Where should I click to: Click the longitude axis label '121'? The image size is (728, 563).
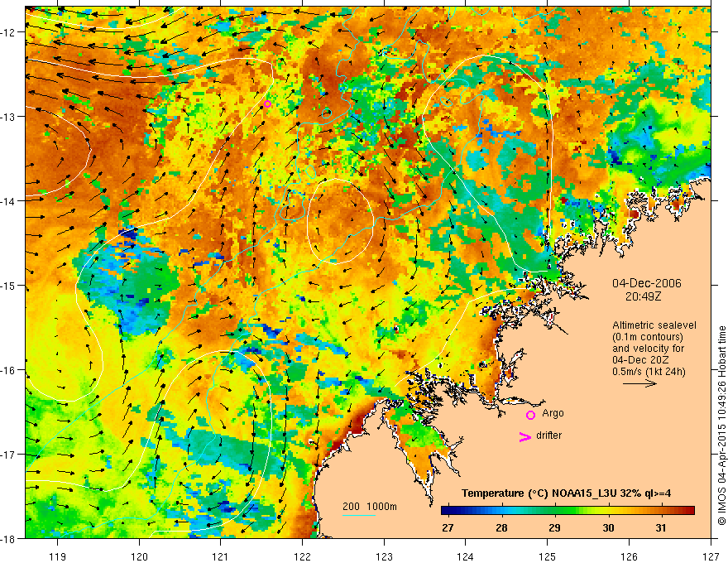point(221,556)
